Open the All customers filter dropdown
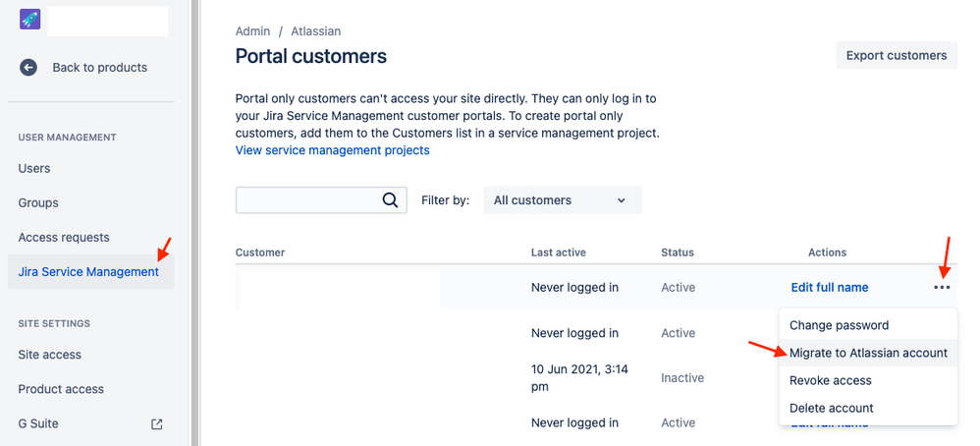Viewport: 980px width, 446px height. tap(562, 200)
